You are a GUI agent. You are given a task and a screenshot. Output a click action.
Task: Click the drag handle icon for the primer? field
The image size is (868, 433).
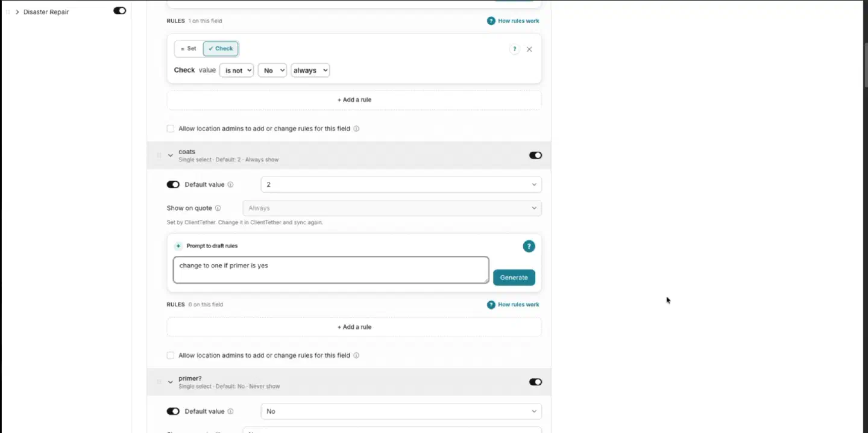pos(159,382)
